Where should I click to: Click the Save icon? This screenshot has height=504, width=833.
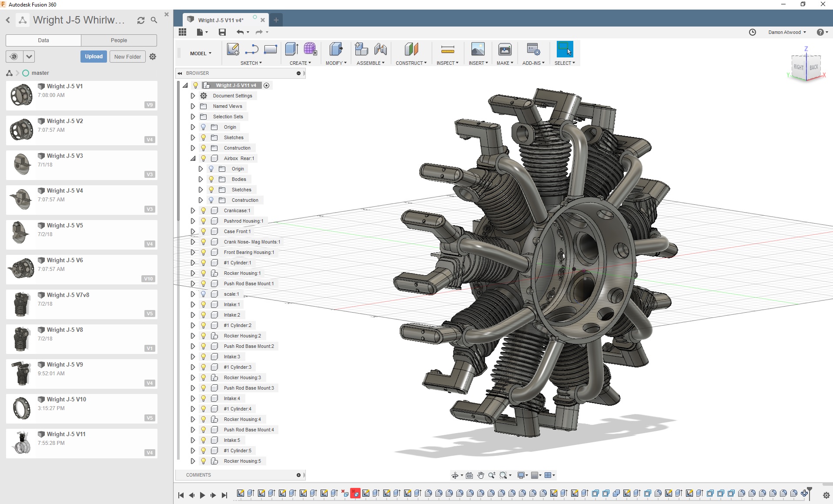click(x=222, y=32)
